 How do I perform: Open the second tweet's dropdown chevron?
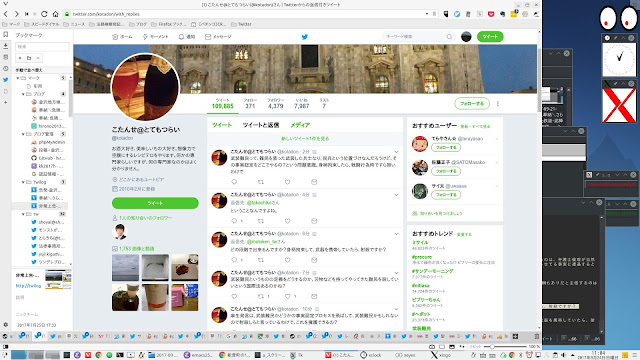pyautogui.click(x=396, y=195)
